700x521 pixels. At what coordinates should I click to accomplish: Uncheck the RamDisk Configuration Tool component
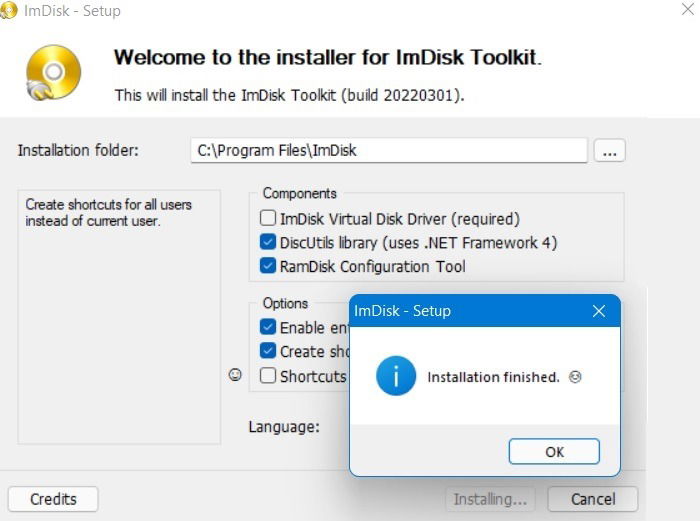coord(268,266)
